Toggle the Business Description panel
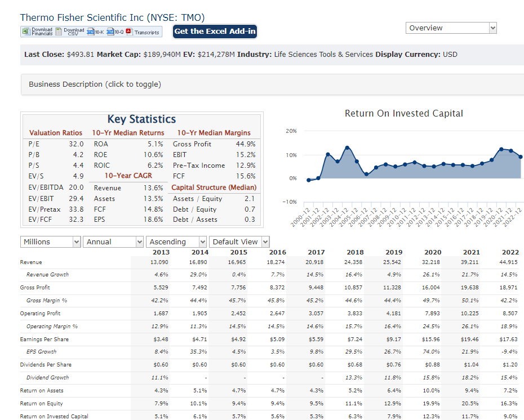Image resolution: width=524 pixels, height=420 pixels. click(272, 84)
